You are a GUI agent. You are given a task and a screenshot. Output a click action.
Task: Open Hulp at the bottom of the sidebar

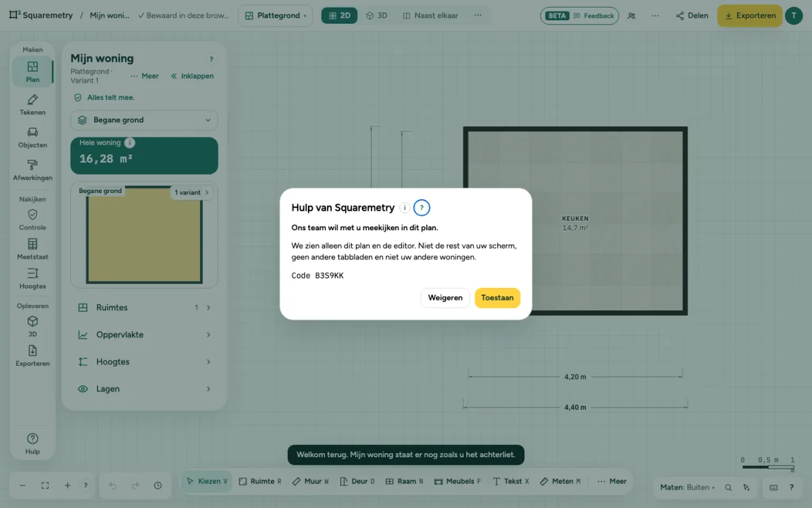pyautogui.click(x=32, y=444)
